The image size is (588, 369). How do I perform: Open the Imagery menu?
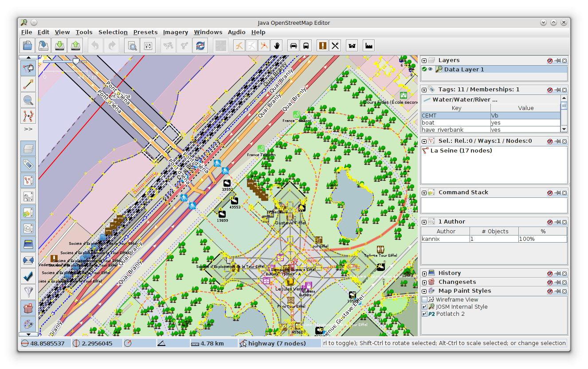click(175, 32)
